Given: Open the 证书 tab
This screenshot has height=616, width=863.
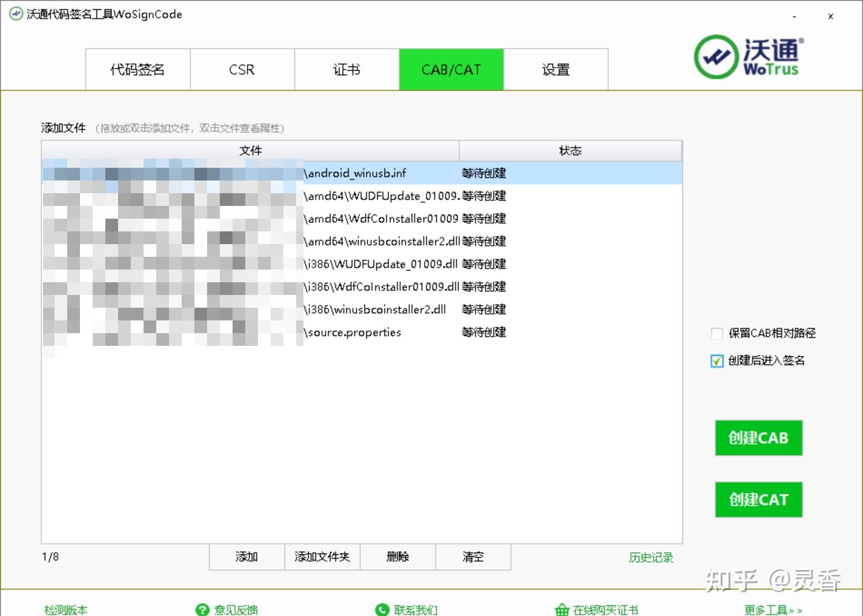Looking at the screenshot, I should (347, 70).
